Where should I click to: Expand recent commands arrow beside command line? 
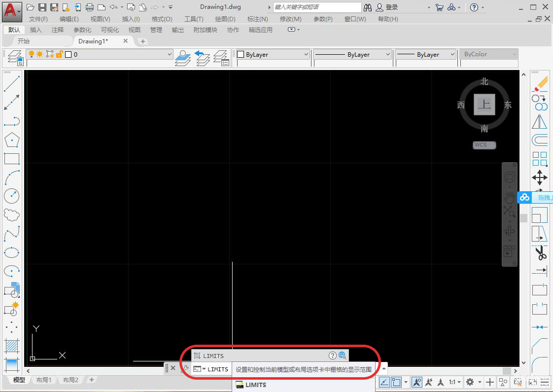(204, 369)
